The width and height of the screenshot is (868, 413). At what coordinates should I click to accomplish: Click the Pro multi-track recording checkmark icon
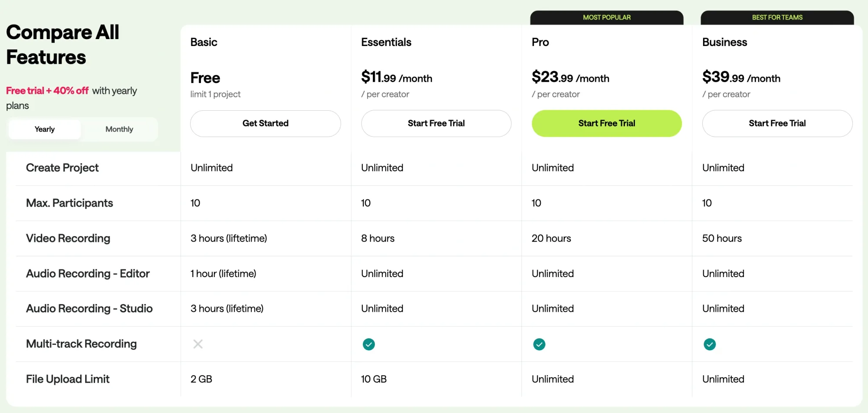coord(539,344)
